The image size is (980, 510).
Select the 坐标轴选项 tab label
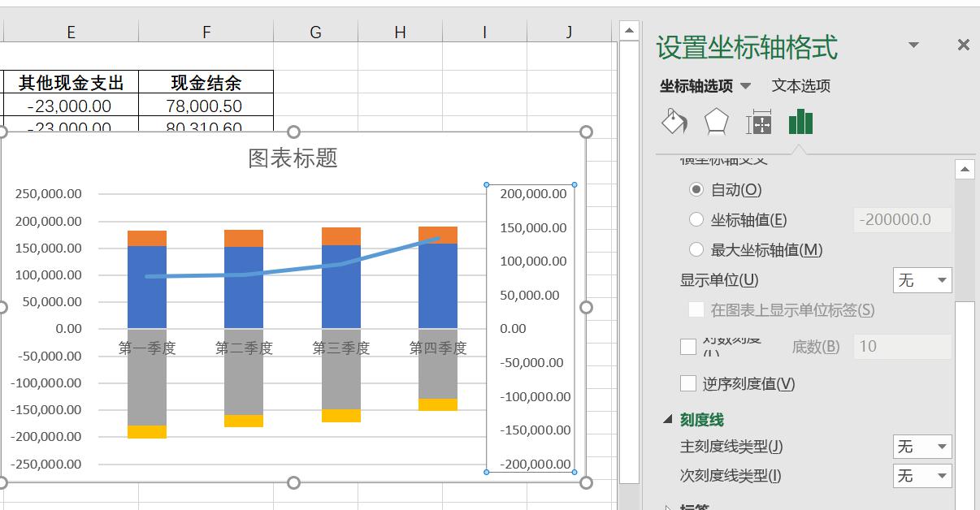pyautogui.click(x=696, y=86)
